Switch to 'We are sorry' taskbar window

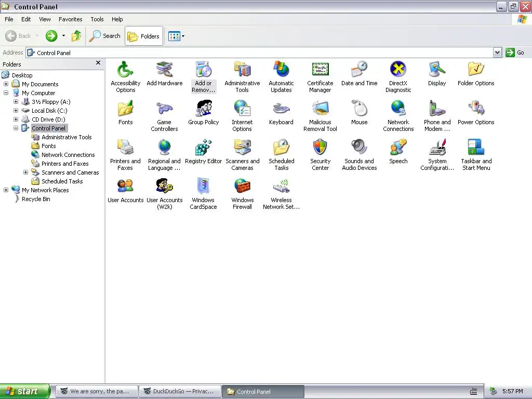point(97,392)
